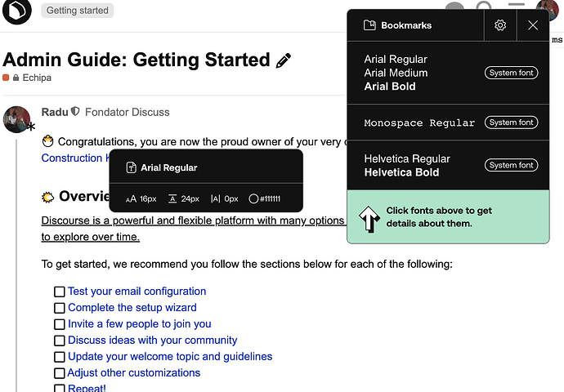Screen dimensions: 564x392
Task: Click the Fondator Discuss user title
Action: (128, 112)
